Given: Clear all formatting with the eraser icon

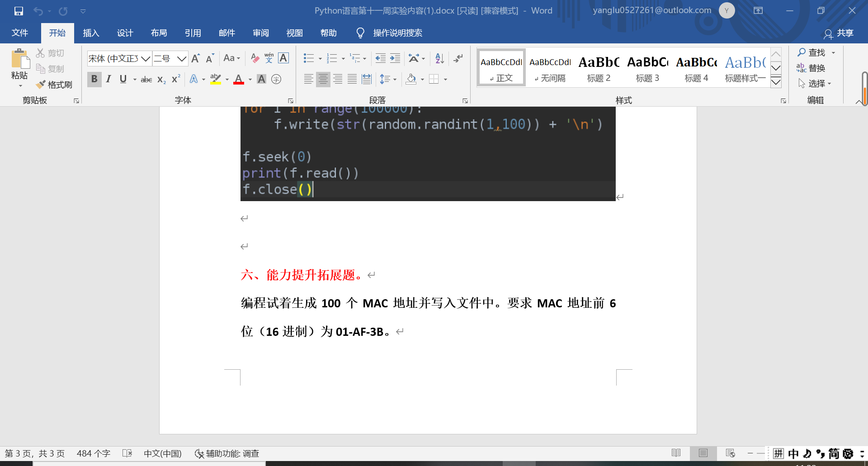Looking at the screenshot, I should (255, 58).
